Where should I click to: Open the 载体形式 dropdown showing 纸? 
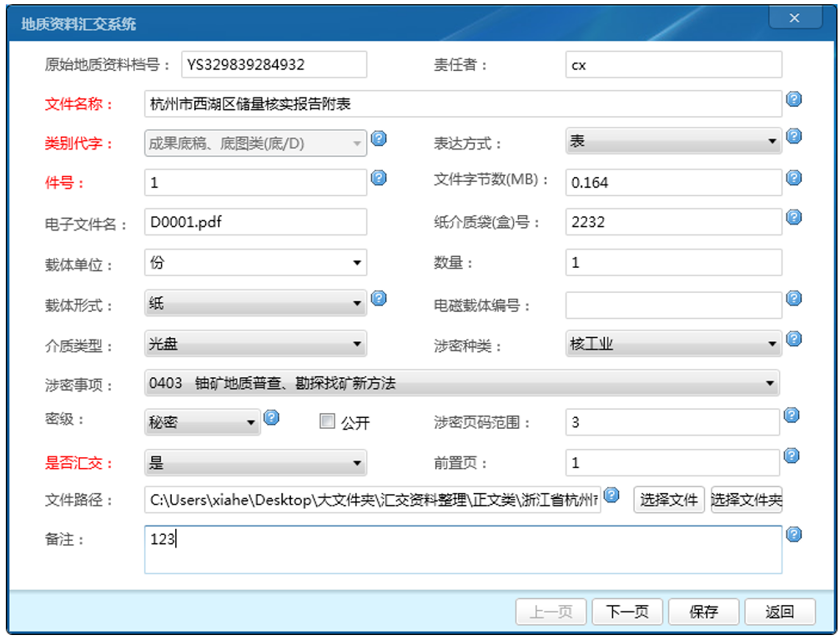pyautogui.click(x=255, y=304)
